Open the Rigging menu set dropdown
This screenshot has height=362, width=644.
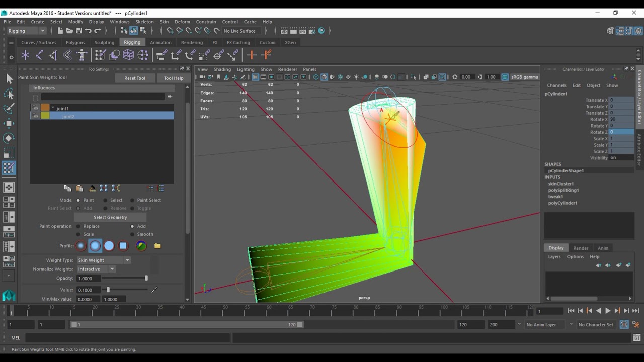[27, 31]
